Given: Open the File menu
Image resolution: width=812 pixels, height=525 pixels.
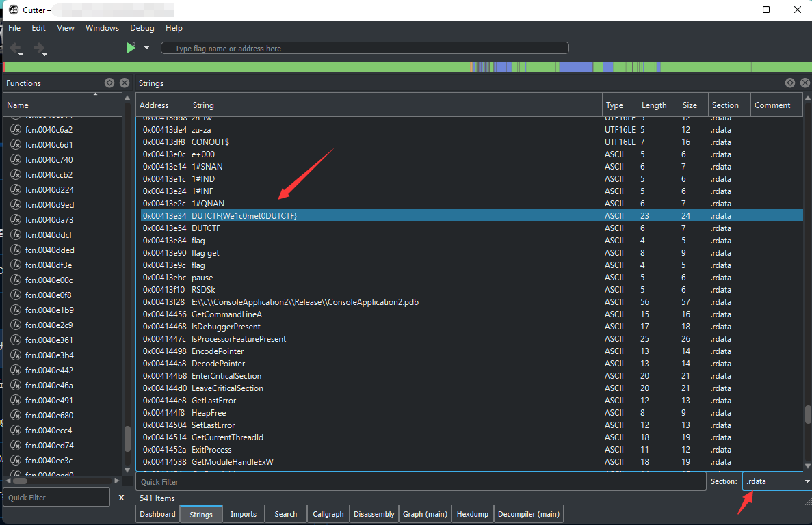Looking at the screenshot, I should tap(14, 28).
